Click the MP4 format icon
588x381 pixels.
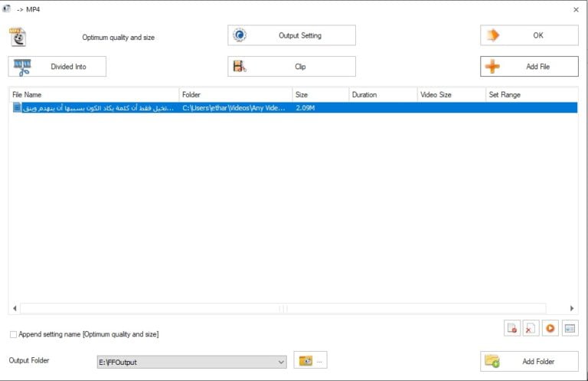click(x=18, y=36)
